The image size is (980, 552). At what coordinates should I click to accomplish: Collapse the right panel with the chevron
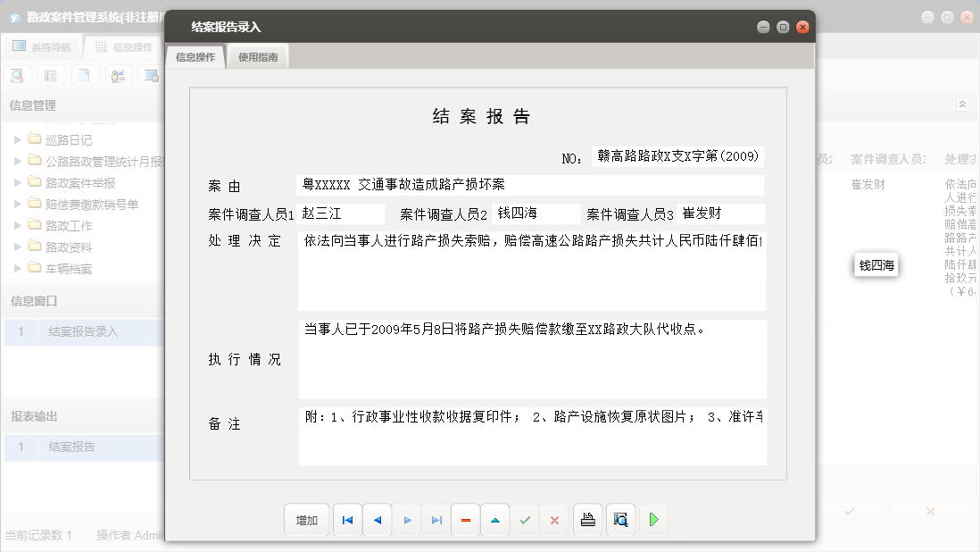pos(962,103)
